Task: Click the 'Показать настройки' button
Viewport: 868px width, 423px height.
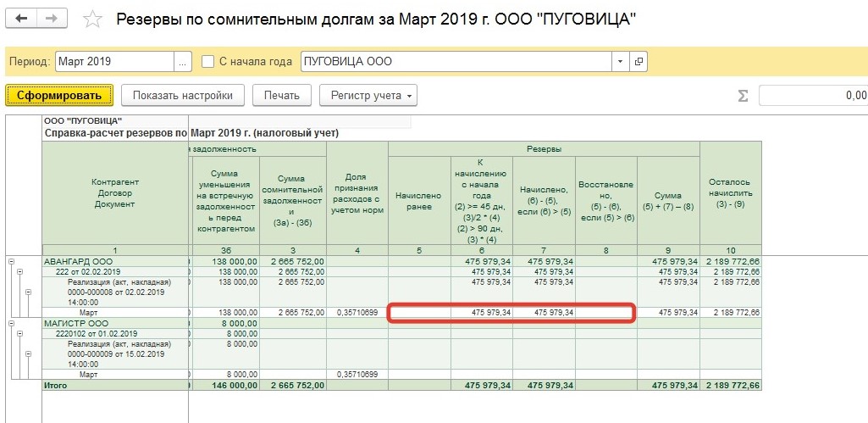Action: point(182,95)
